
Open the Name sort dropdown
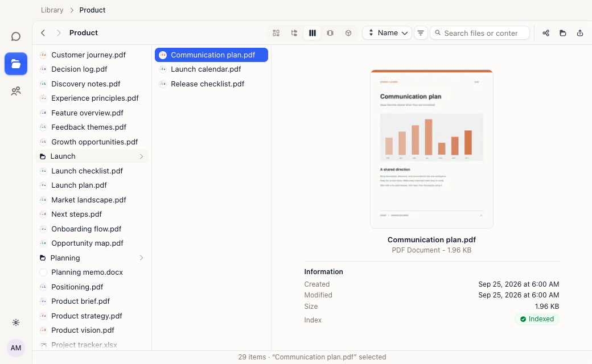tap(387, 33)
